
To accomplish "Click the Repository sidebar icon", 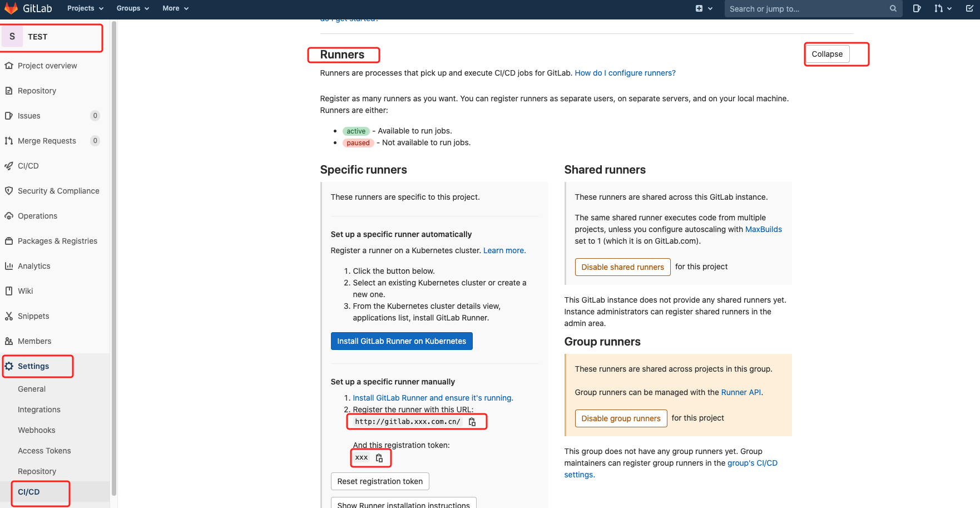I will click(9, 91).
